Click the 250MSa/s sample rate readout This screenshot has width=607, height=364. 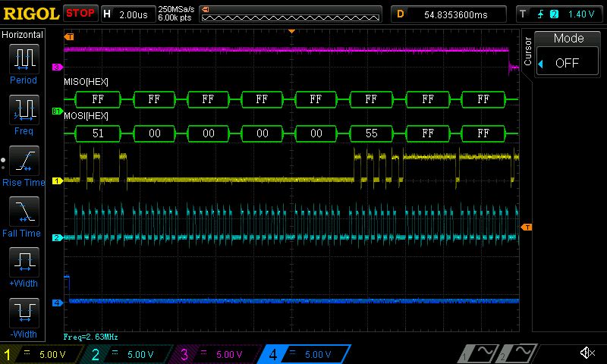point(176,9)
